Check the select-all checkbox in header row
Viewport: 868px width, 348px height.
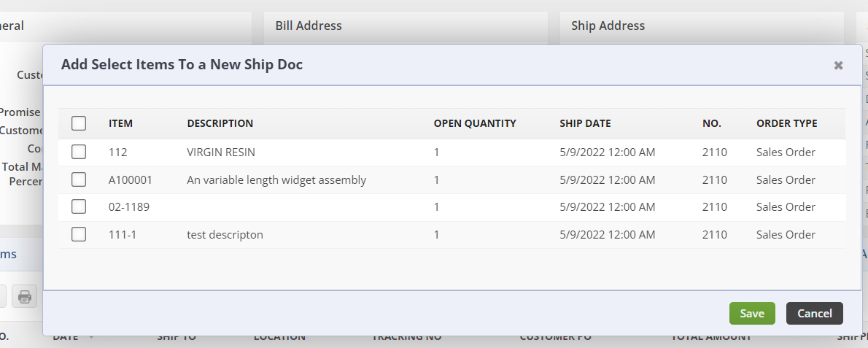pos(79,123)
